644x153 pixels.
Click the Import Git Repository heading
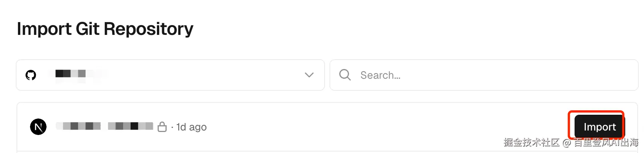(x=105, y=29)
